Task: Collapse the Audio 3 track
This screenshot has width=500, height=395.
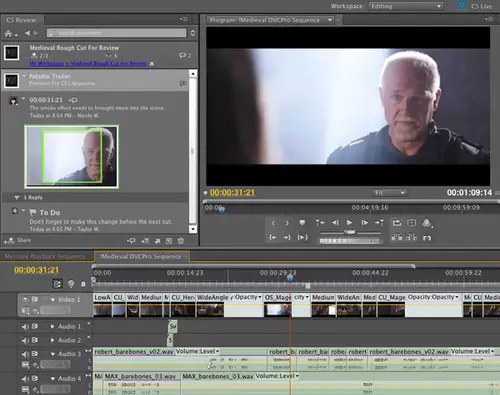Action: tap(52, 354)
